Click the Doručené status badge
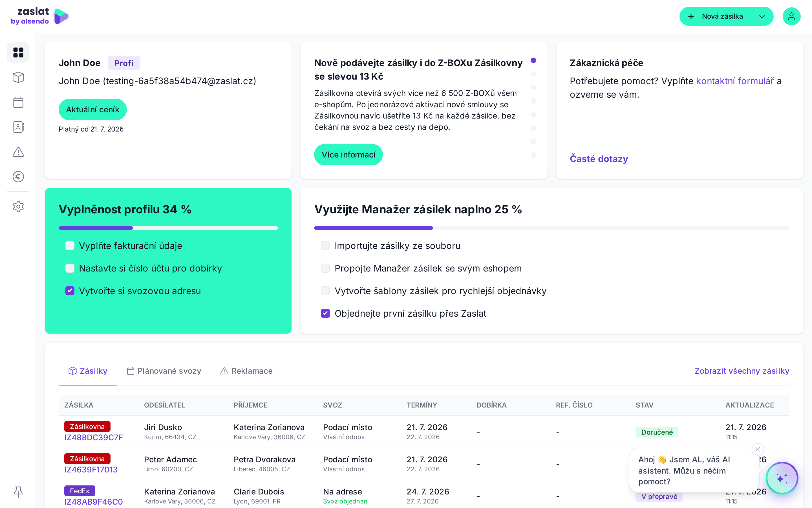The image size is (812, 508). 657,432
